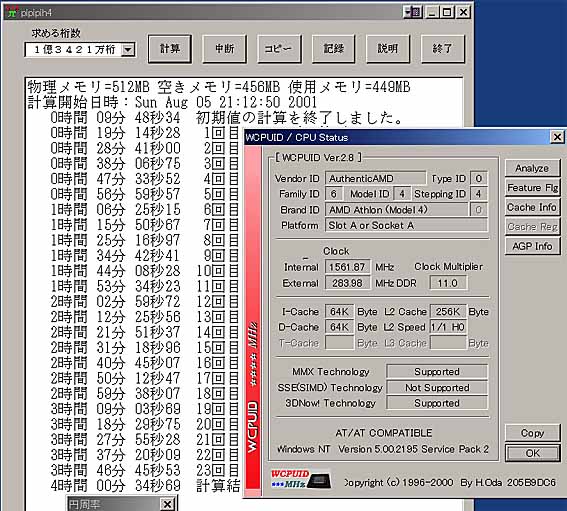Screen dimensions: 567x511
Task: Click the Internal clock value 1561.87
Action: 347,267
